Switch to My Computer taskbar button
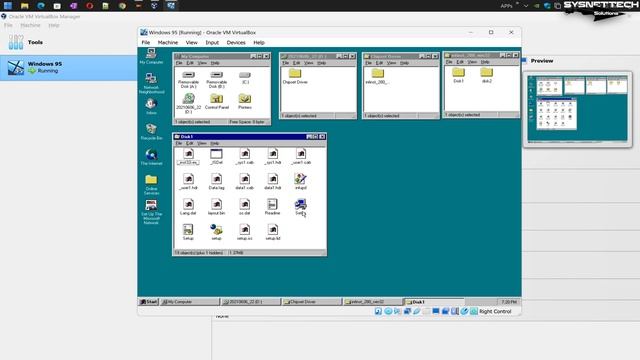This screenshot has width=640, height=360. pos(190,302)
